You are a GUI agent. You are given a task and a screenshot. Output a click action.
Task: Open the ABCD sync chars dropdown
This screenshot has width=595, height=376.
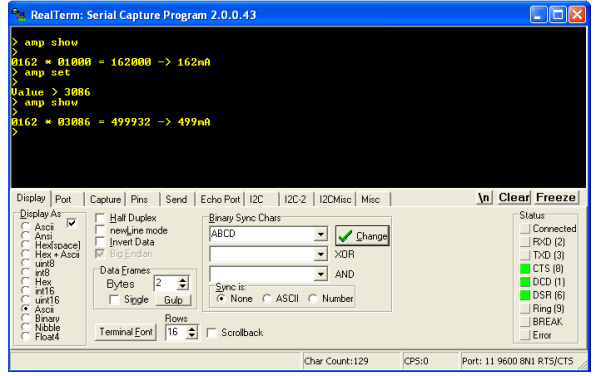click(x=321, y=234)
